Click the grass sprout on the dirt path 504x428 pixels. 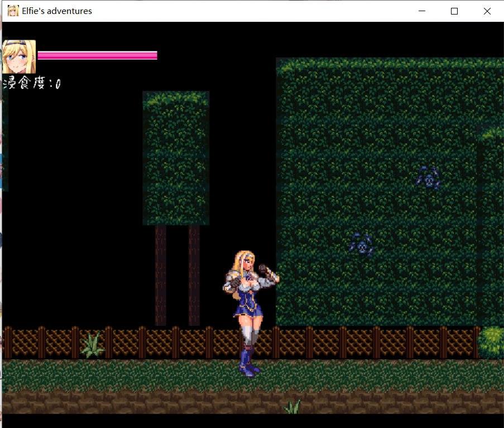coord(294,408)
